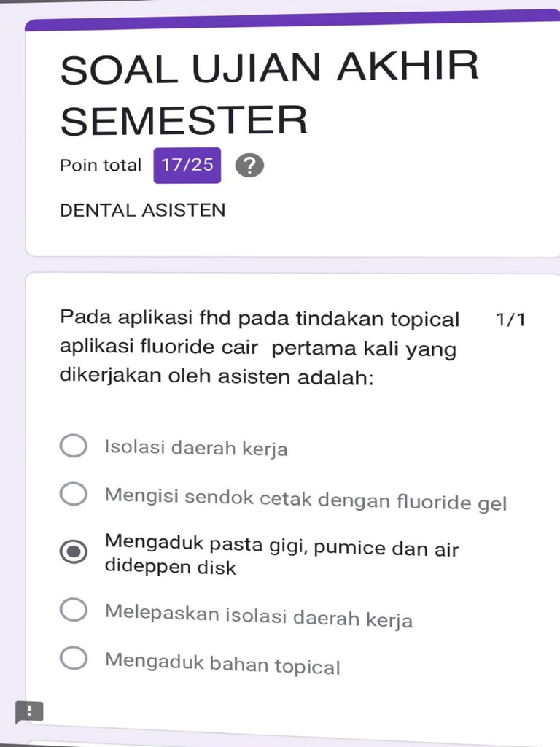Viewport: 560px width, 747px height.
Task: Select the 'Isolasi daerah kerja' radio circle
Action: 74,446
